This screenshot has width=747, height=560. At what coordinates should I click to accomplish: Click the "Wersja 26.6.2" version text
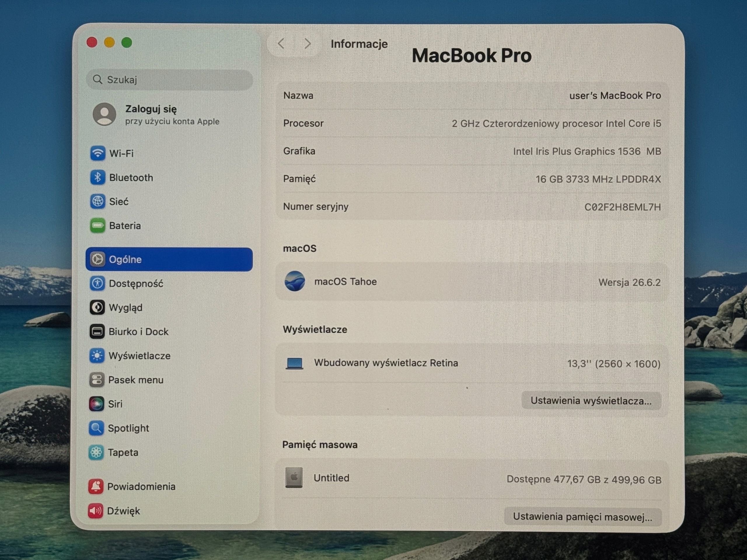(629, 282)
